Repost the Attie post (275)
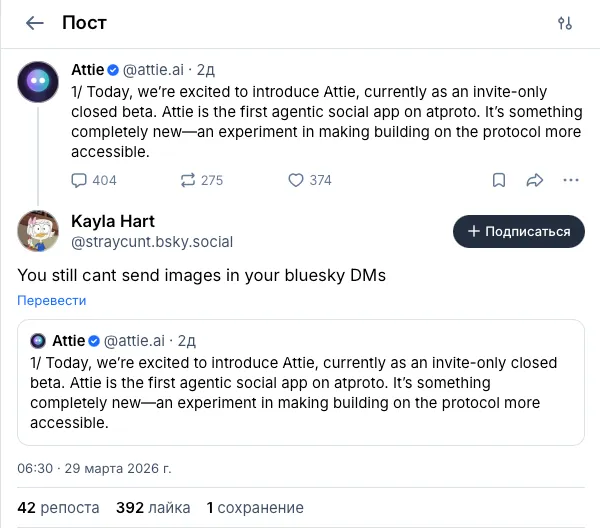Image resolution: width=600 pixels, height=528 pixels. coord(187,180)
